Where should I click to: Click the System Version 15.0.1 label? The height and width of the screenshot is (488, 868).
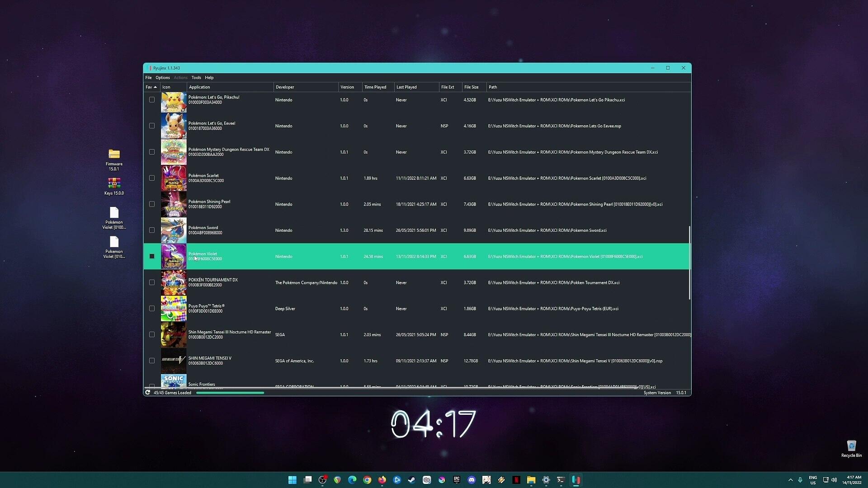(x=665, y=393)
